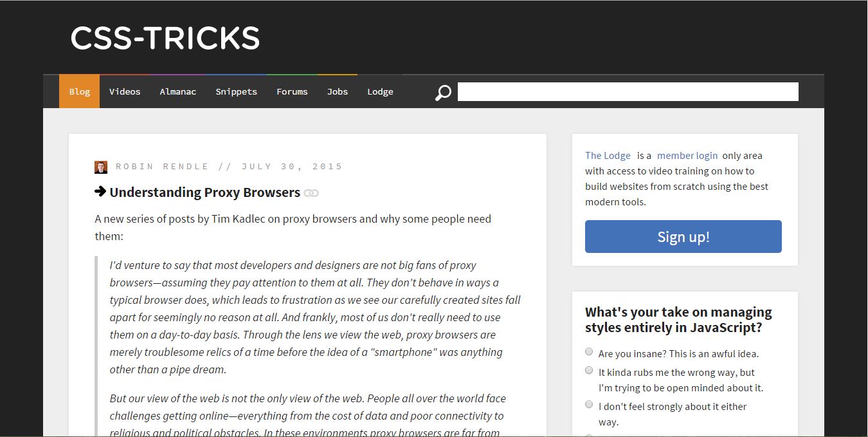Focus the site search input field
868x437 pixels.
pyautogui.click(x=628, y=91)
